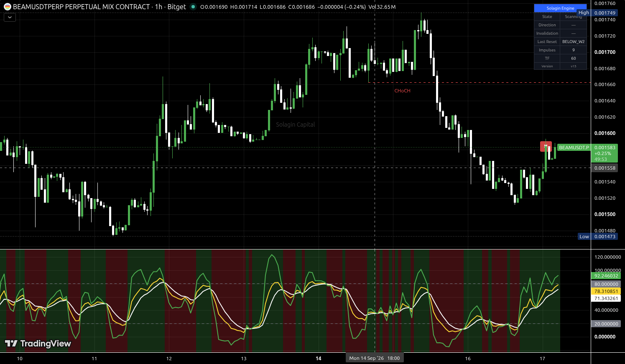625x364 pixels.
Task: Click the 0.001500 price axis label
Action: tap(605, 214)
